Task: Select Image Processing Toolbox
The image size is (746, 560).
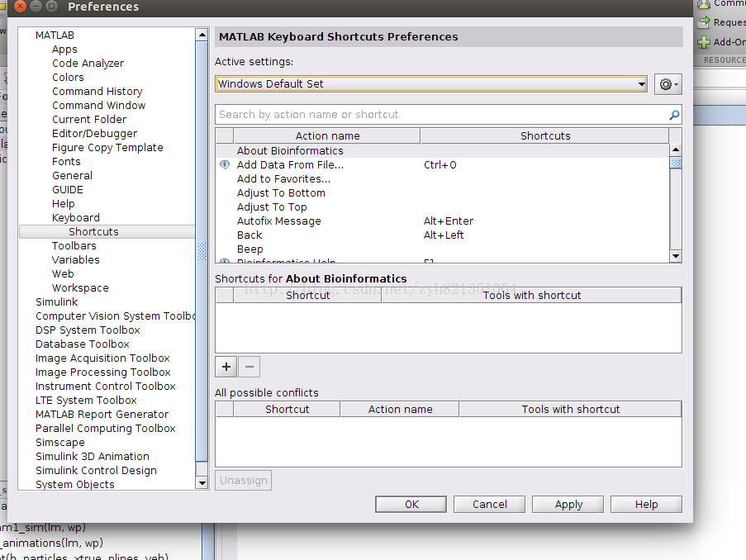Action: (102, 372)
